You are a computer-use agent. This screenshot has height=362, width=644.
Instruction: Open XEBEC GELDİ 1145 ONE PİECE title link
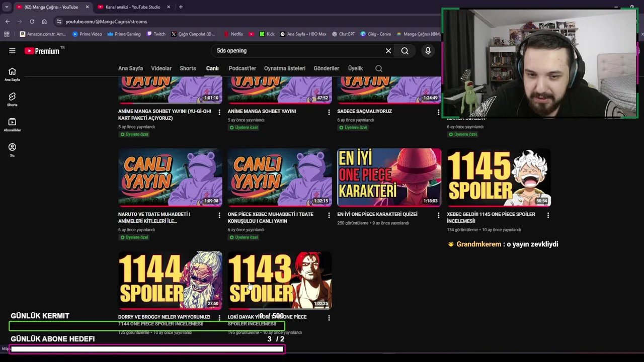pyautogui.click(x=491, y=217)
